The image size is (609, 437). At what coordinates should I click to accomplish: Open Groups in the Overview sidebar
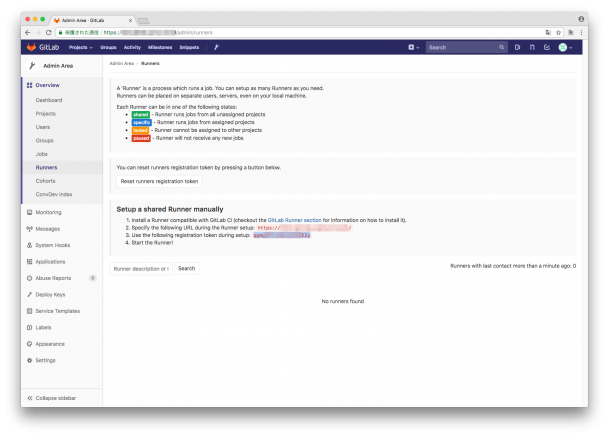[45, 140]
